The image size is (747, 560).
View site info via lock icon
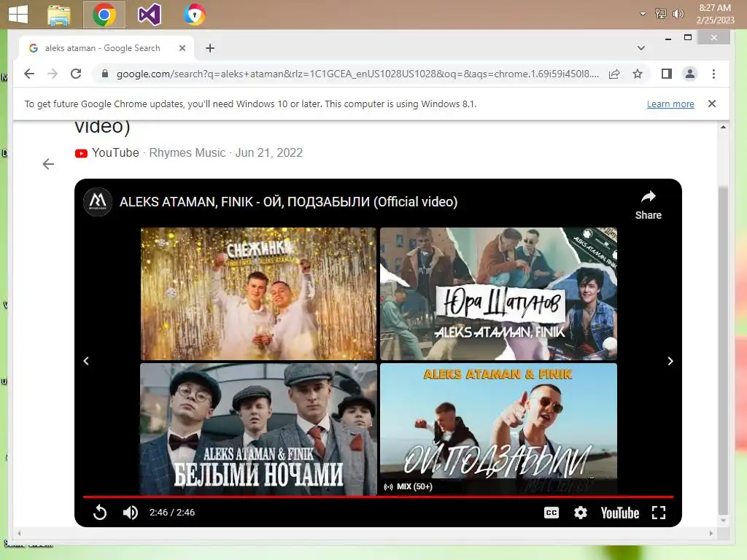tap(105, 74)
